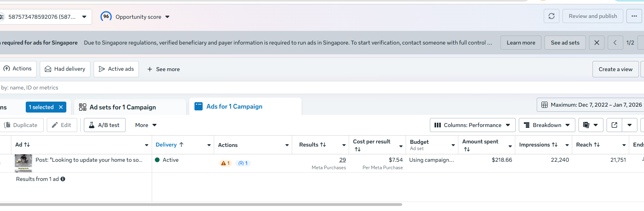Viewport: 644px width, 211px height.
Task: Expand the Opportunity score dropdown
Action: click(167, 17)
